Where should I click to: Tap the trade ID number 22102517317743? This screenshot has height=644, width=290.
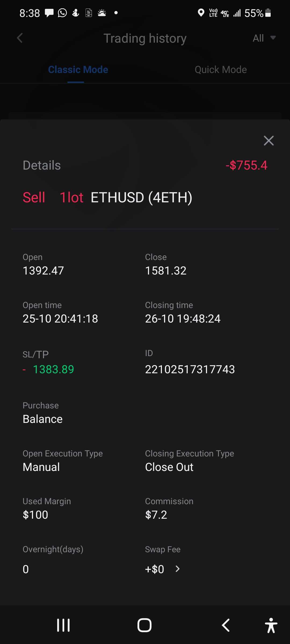[x=190, y=369]
